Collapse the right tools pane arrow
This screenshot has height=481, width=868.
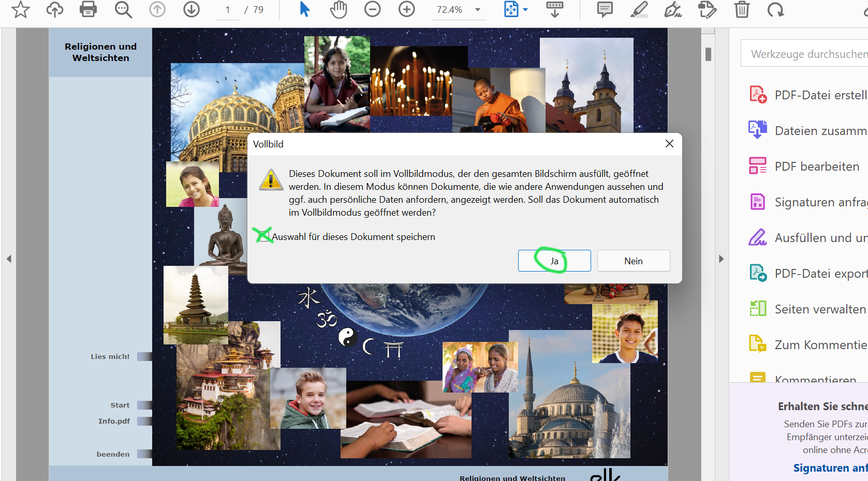click(x=721, y=259)
